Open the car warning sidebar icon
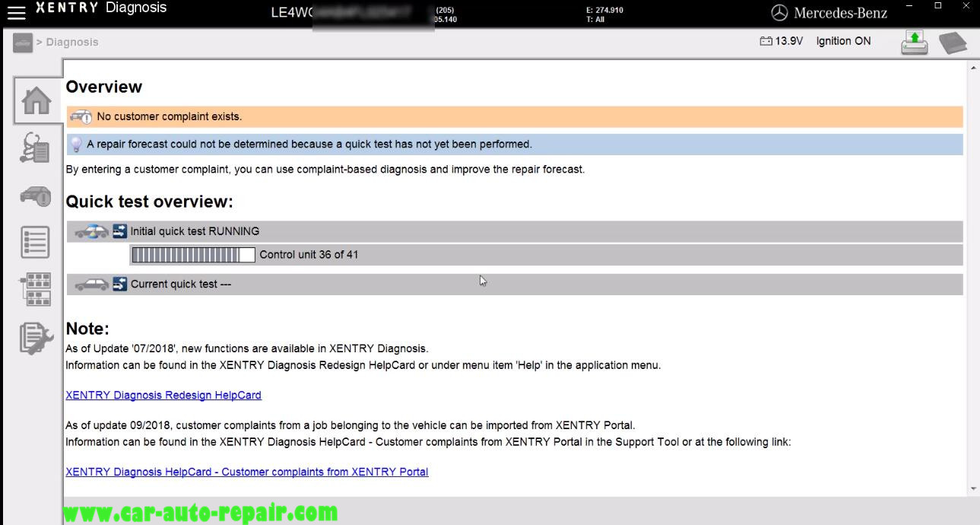The height and width of the screenshot is (525, 980). click(x=35, y=196)
